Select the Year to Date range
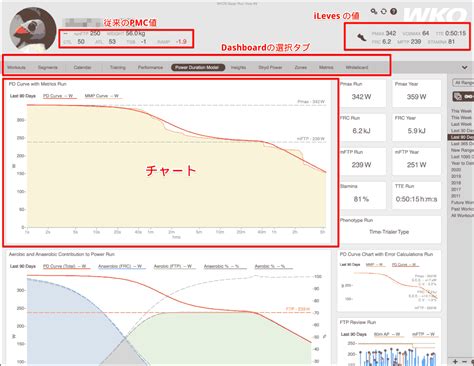The width and height of the screenshot is (474, 366). (x=462, y=163)
